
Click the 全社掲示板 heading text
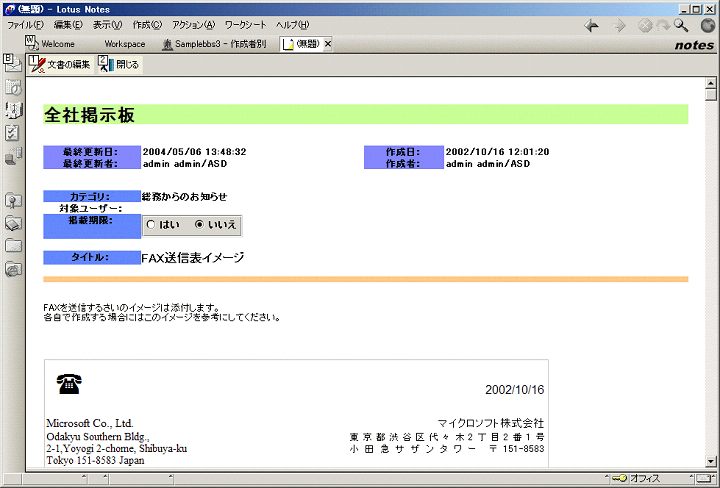coord(89,114)
